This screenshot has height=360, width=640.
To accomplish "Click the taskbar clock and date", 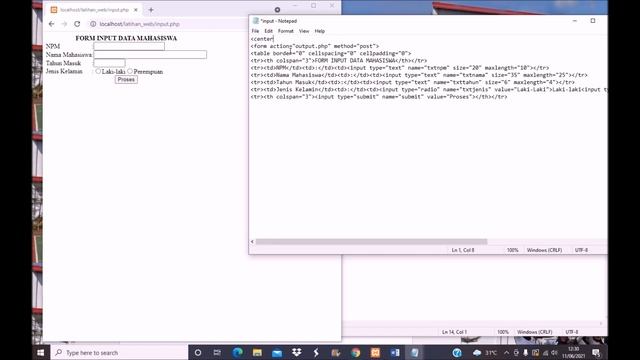I will click(573, 352).
